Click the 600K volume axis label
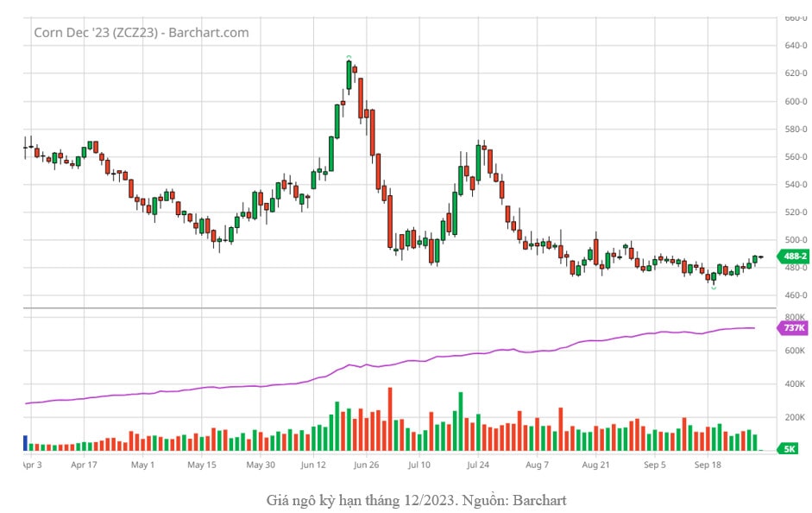 click(796, 351)
